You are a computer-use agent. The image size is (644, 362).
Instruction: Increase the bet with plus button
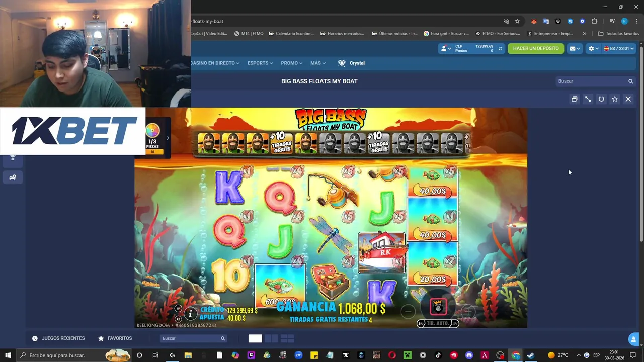pyautogui.click(x=467, y=312)
